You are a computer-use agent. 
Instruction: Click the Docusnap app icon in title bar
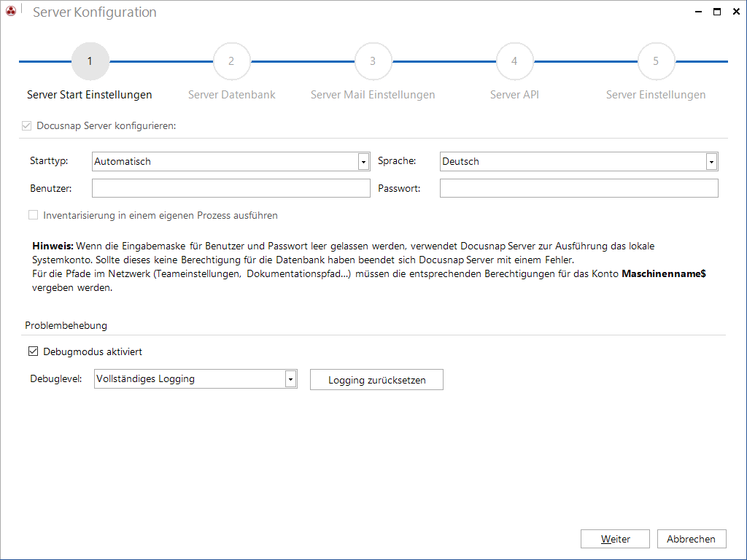tap(10, 11)
